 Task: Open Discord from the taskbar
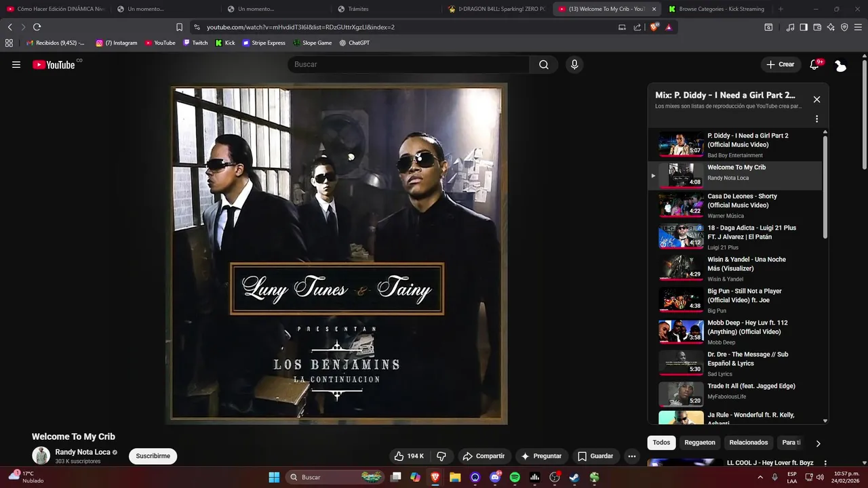(x=495, y=477)
